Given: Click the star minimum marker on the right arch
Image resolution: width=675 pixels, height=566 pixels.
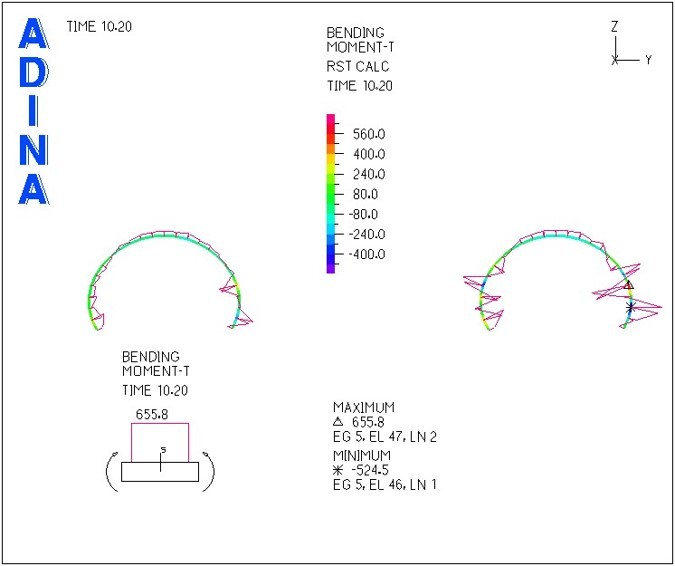Looking at the screenshot, I should (x=630, y=307).
